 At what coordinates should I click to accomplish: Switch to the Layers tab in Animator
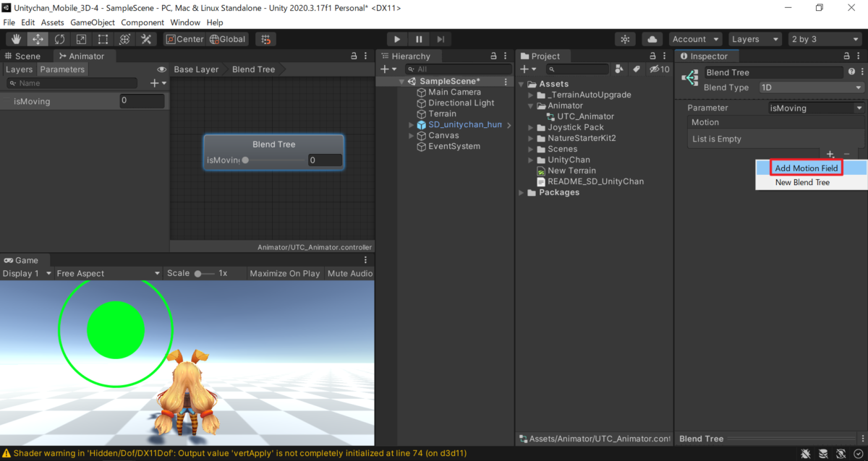point(19,69)
